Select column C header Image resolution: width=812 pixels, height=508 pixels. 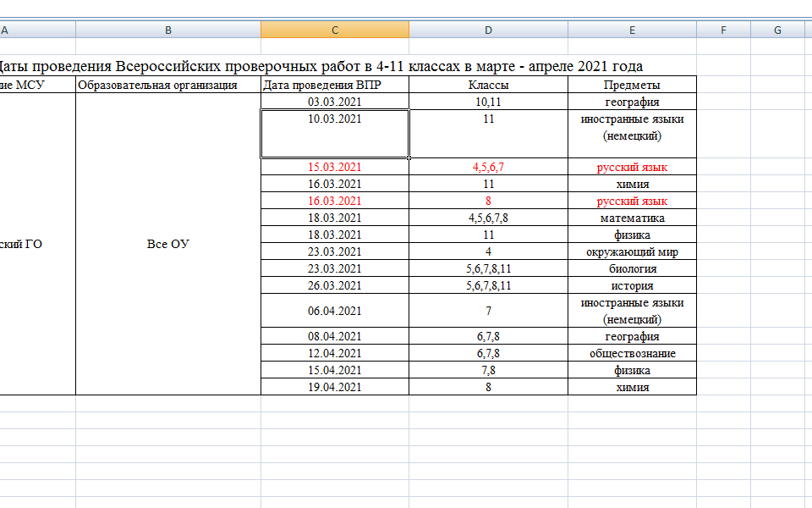click(334, 30)
